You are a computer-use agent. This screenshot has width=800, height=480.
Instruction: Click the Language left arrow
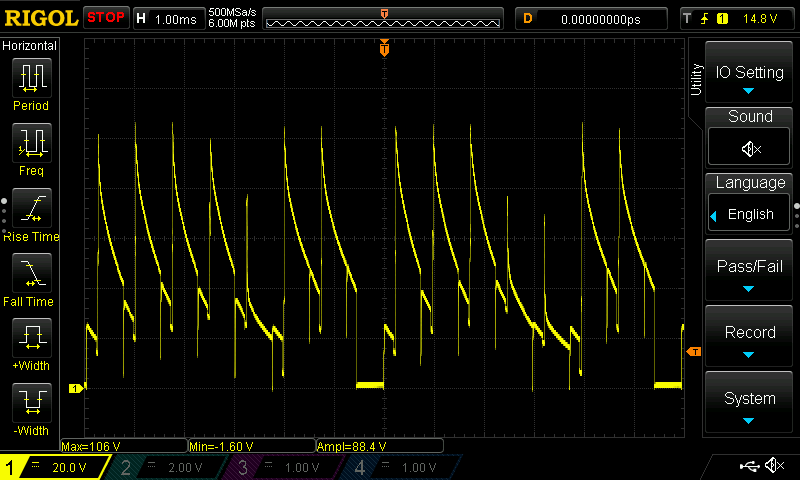pyautogui.click(x=714, y=216)
